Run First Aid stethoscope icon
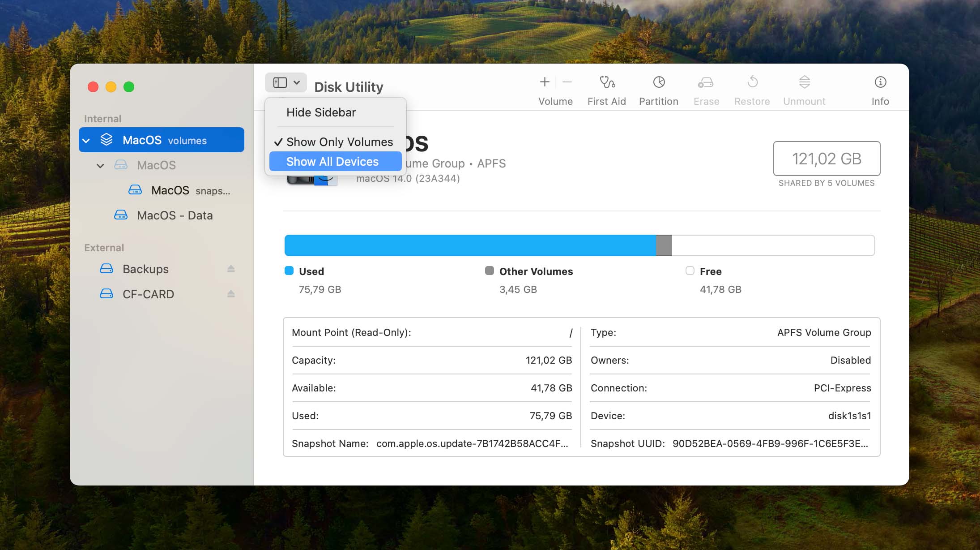 coord(607,82)
